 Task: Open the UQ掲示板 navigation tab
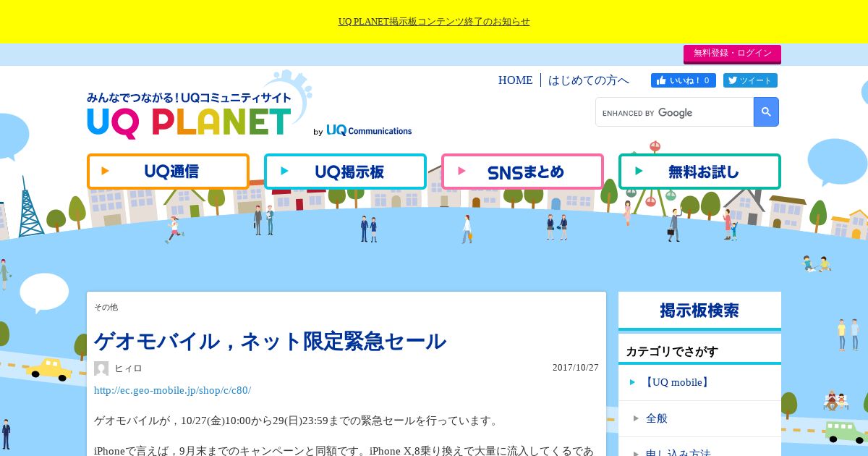pos(345,172)
